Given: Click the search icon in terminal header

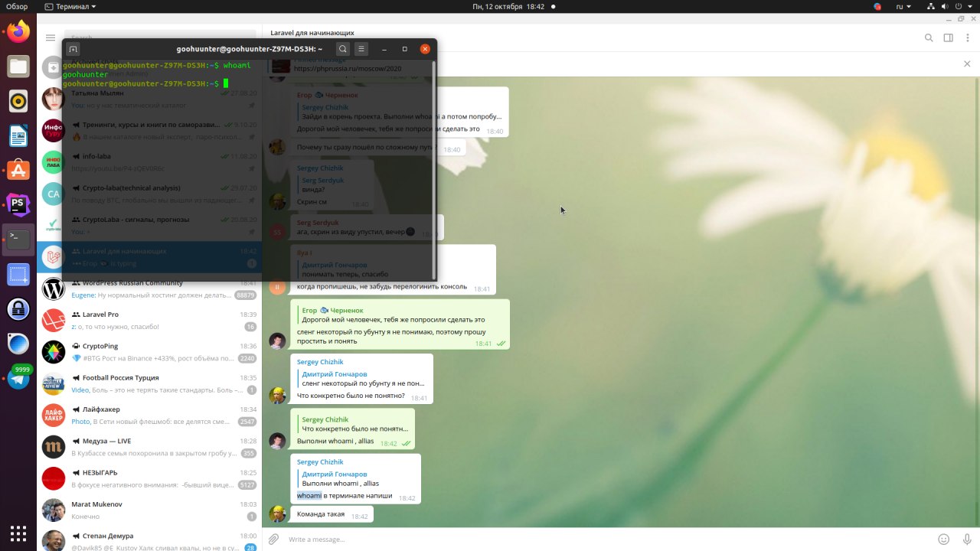Looking at the screenshot, I should (343, 49).
